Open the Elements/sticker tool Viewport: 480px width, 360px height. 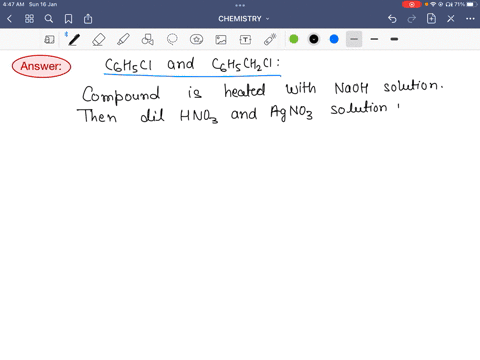click(x=197, y=40)
